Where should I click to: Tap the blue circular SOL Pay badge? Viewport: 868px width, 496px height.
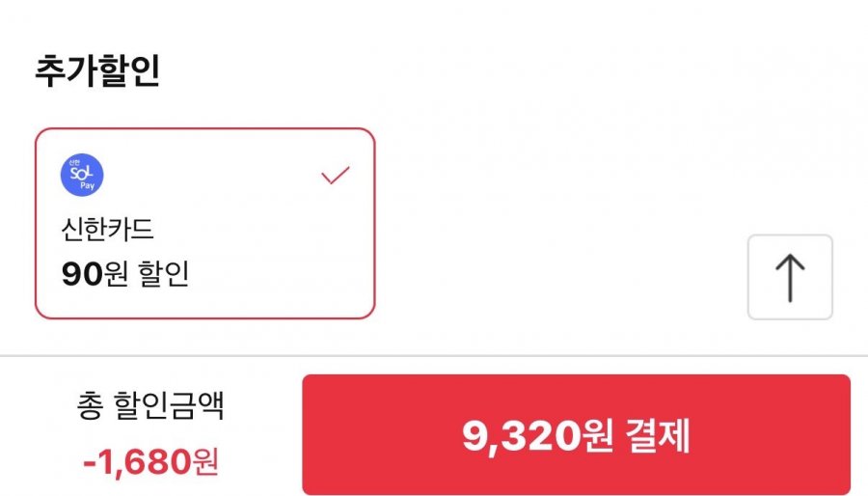[x=81, y=176]
